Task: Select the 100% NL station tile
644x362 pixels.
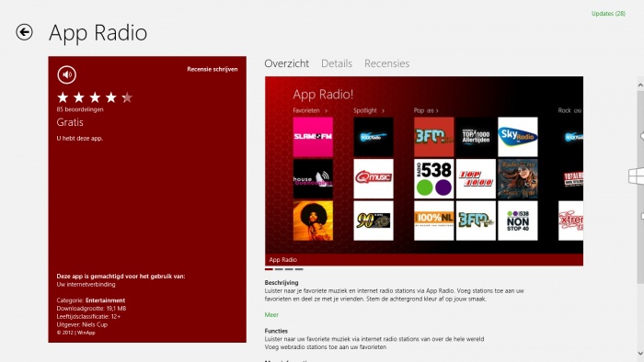Action: tap(433, 221)
